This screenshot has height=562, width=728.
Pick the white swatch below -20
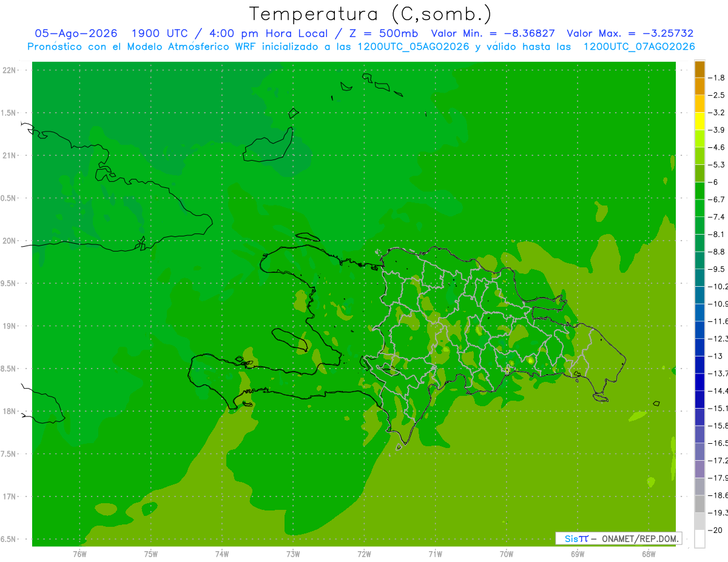[699, 539]
